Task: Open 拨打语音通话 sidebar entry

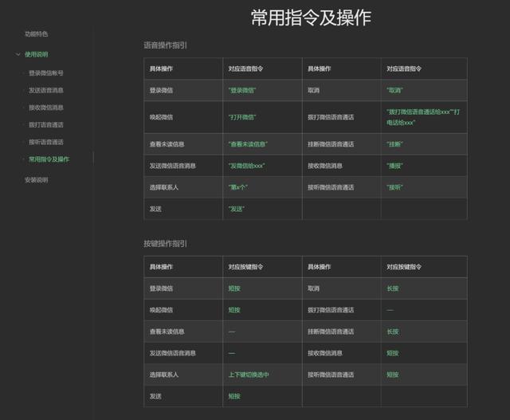Action: pyautogui.click(x=46, y=124)
